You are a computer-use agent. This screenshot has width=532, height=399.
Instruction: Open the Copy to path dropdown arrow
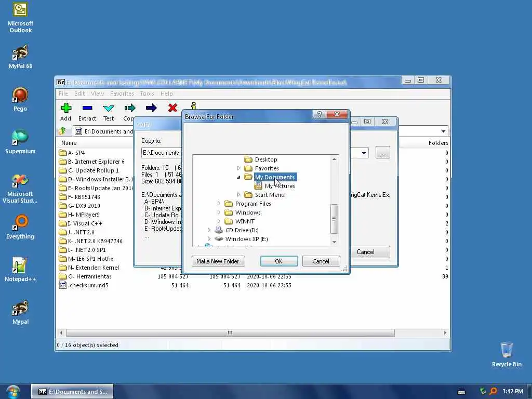click(364, 153)
